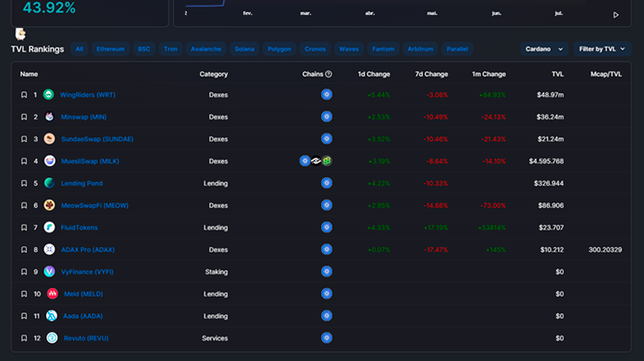
Task: Bookmark the Minswap (MIN) row
Action: click(23, 118)
